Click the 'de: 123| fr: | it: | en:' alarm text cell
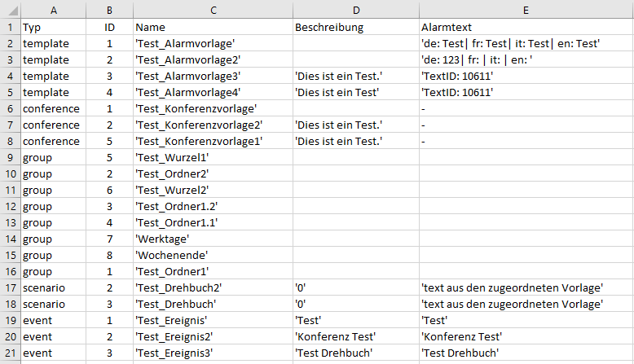This screenshot has height=364, width=634. coord(526,59)
